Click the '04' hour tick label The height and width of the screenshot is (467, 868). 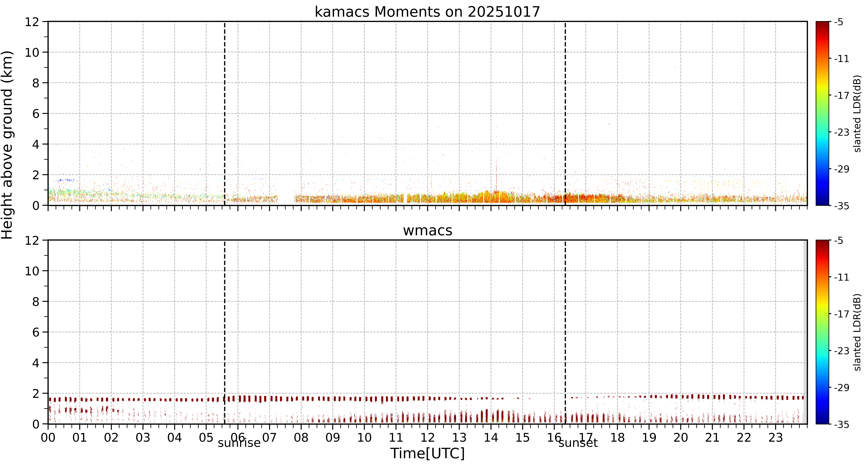coord(175,438)
